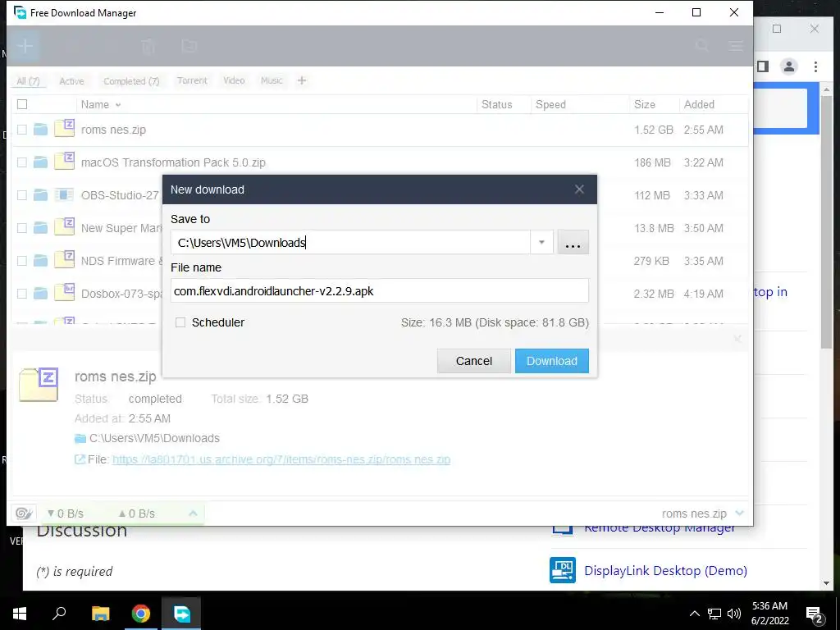
Task: Open folder icon for New Super Mario row
Action: [40, 228]
